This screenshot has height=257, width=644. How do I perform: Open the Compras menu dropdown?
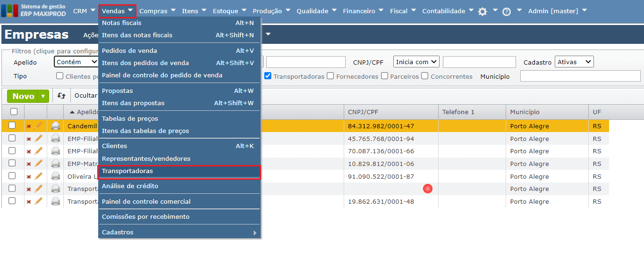click(157, 11)
